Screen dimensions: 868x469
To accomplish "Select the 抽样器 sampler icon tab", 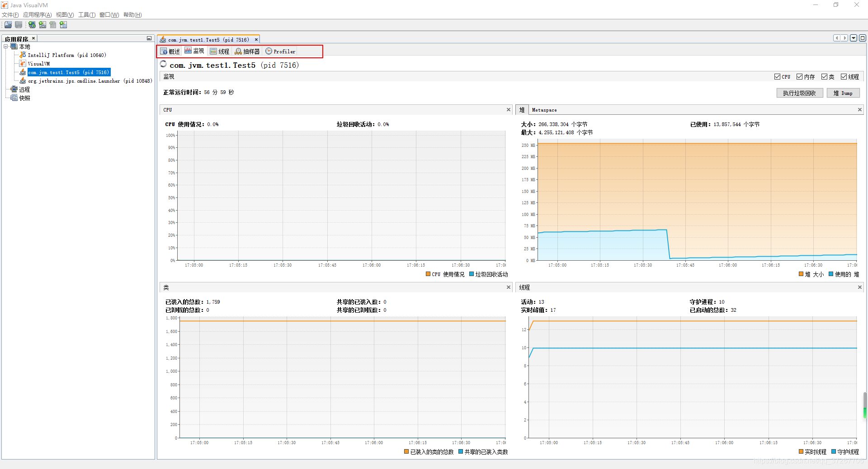I will pos(238,51).
